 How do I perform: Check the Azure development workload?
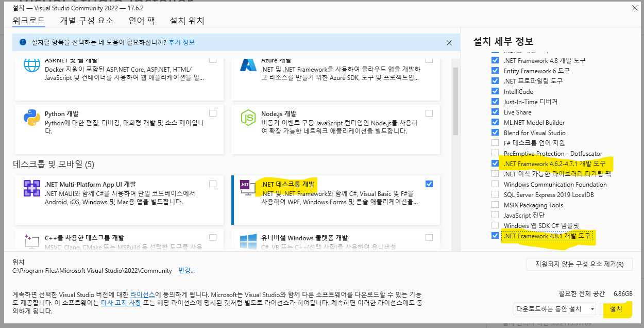(429, 60)
